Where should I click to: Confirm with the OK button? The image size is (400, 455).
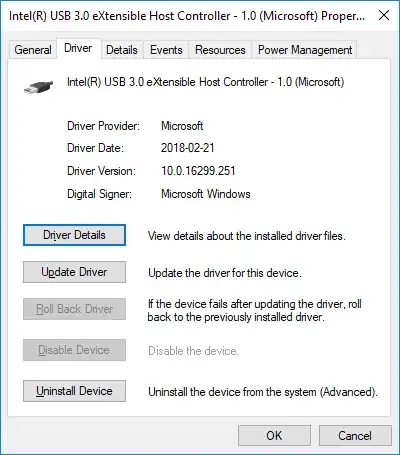click(274, 436)
